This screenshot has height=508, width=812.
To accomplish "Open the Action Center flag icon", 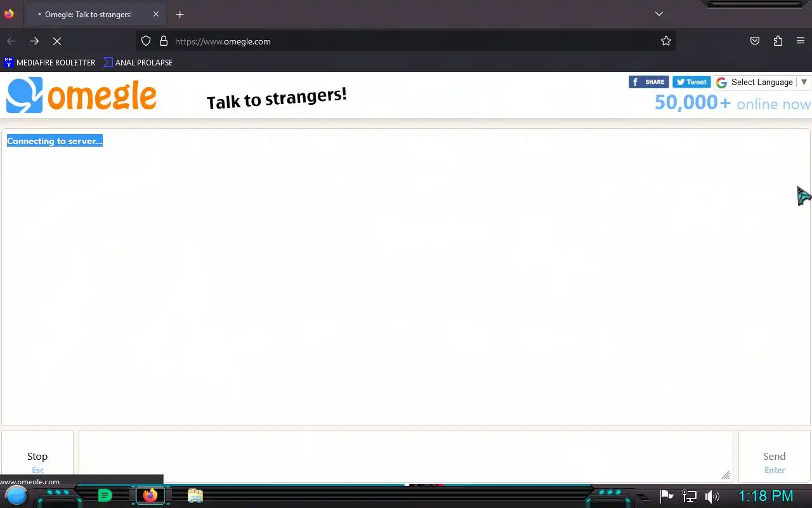I will (667, 496).
